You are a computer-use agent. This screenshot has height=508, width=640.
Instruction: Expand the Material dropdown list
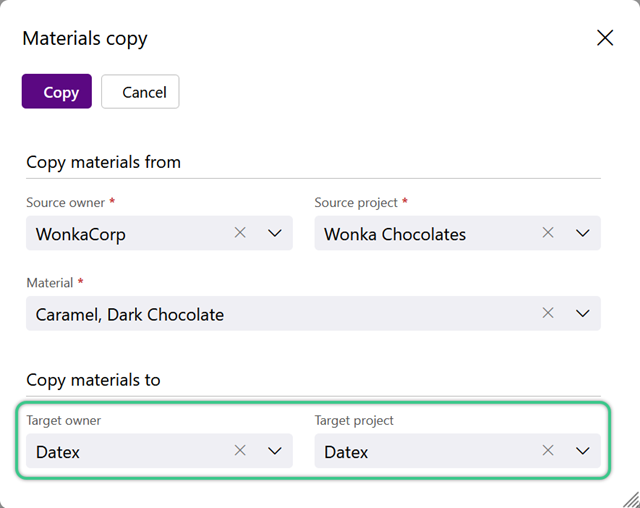[x=582, y=313]
